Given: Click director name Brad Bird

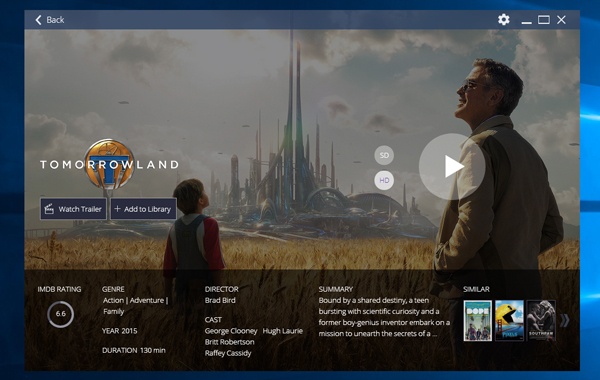Looking at the screenshot, I should coord(220,300).
